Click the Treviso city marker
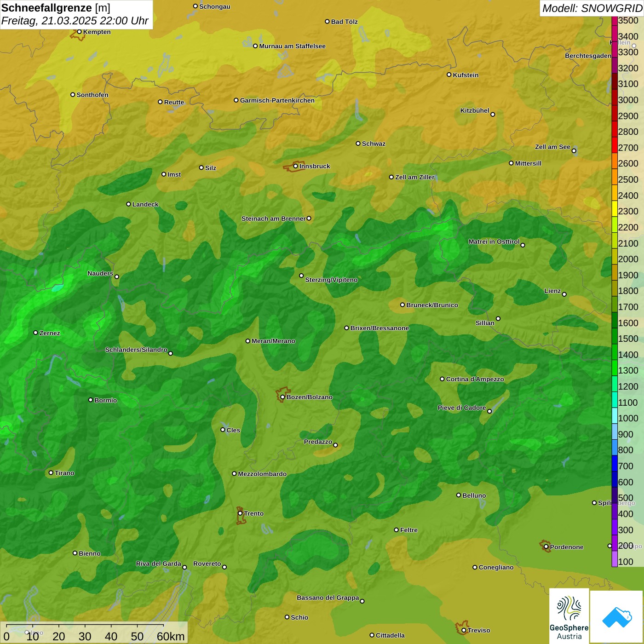644x644 pixels. 464,630
